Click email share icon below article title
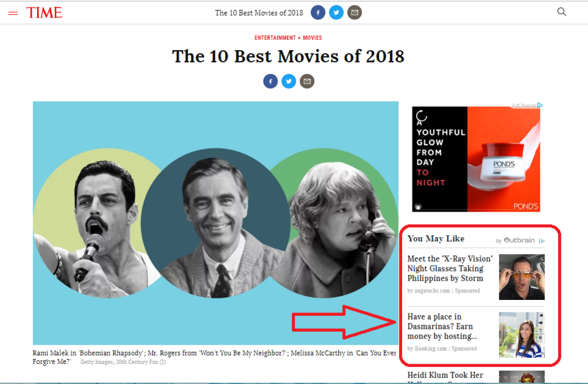 [x=307, y=81]
